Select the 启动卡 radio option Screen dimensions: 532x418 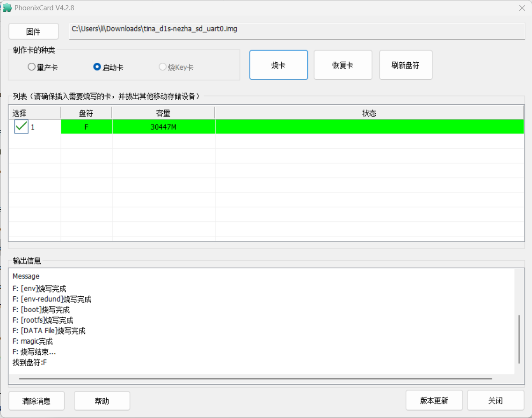coord(97,67)
